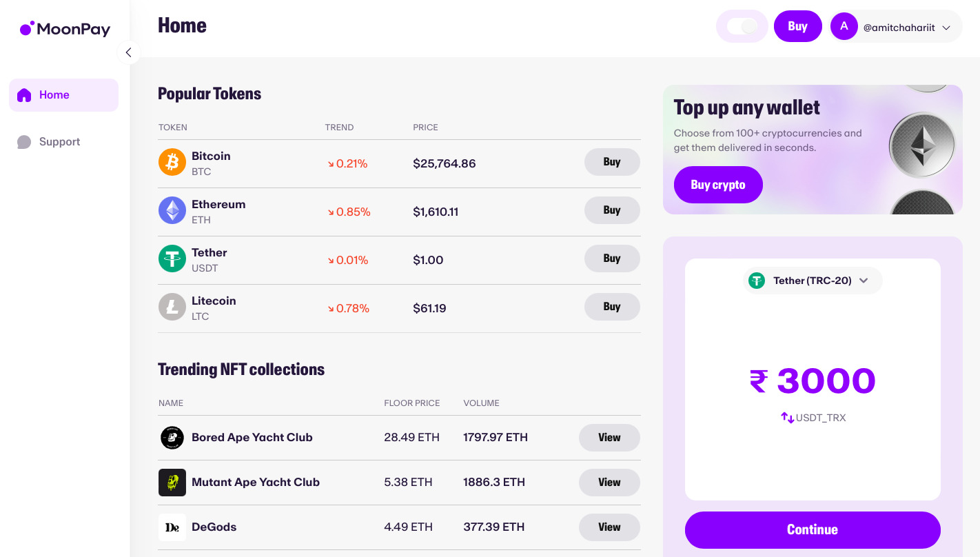Click the MoonPay logo
980x557 pixels.
pyautogui.click(x=64, y=29)
